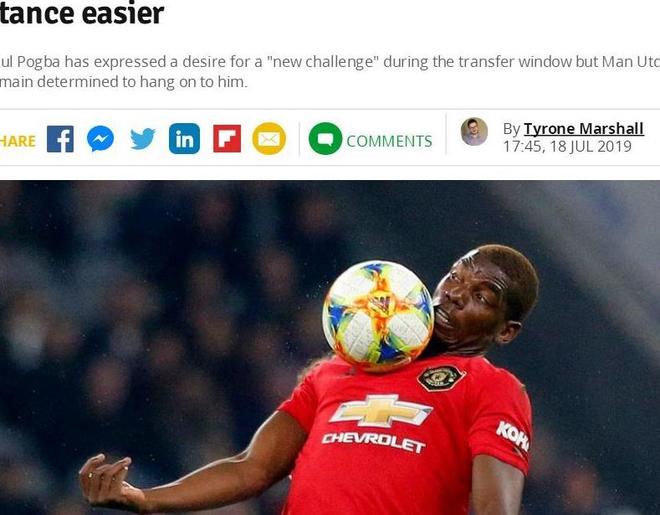Share the story on LinkedIn
The image size is (660, 515).
click(x=184, y=139)
